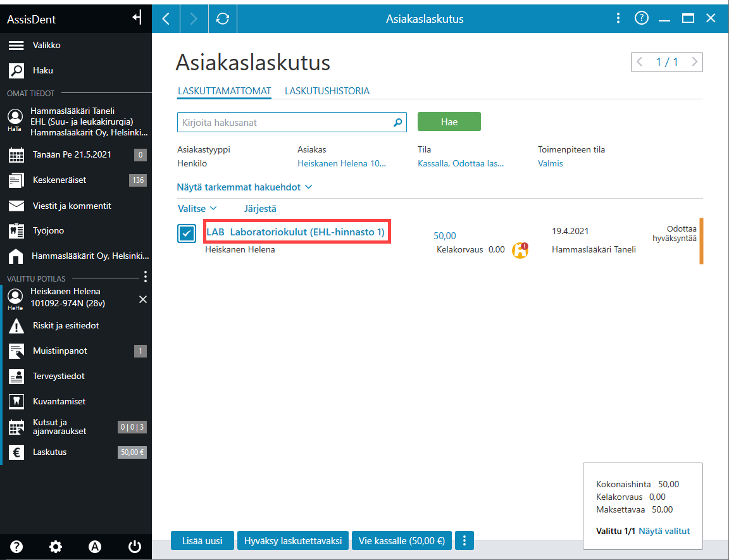Click the Kela warning icon on row
This screenshot has width=729, height=560.
point(520,250)
